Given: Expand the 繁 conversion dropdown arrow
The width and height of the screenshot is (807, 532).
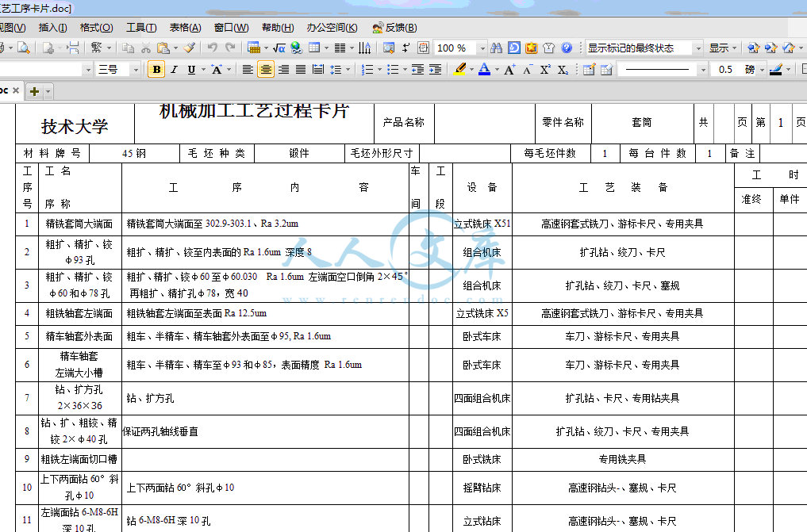Looking at the screenshot, I should (x=110, y=48).
